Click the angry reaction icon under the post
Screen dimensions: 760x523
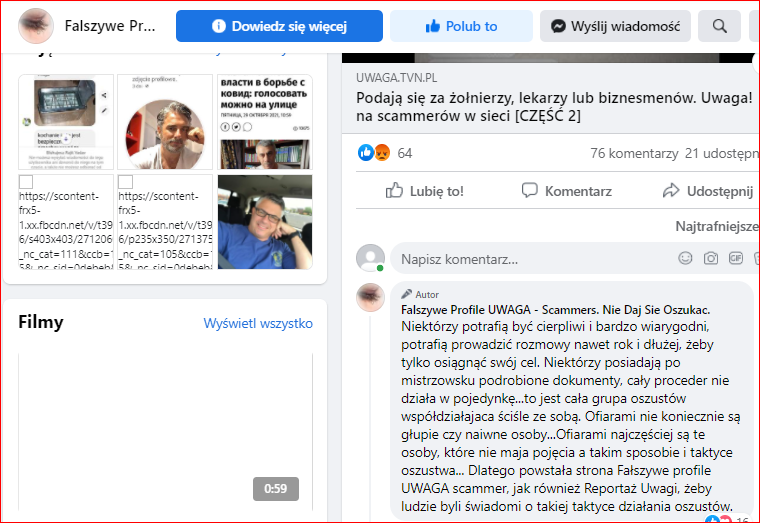click(381, 153)
